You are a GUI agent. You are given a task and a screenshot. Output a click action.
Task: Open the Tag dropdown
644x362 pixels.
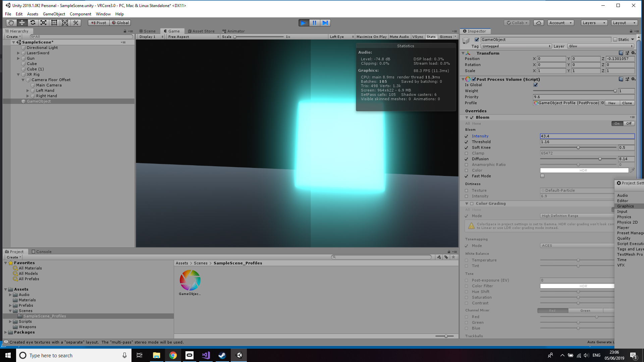516,46
